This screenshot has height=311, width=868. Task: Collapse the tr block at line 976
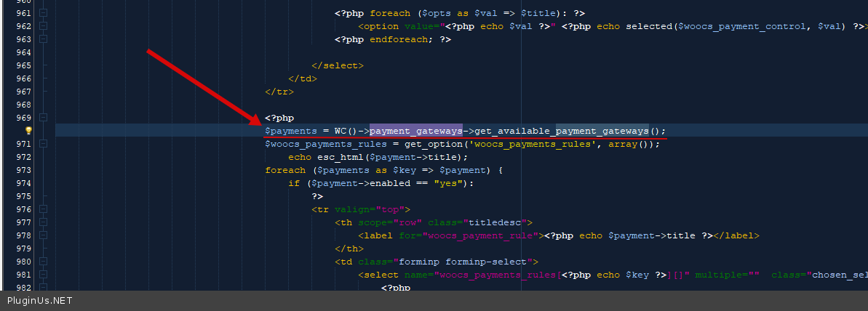tap(43, 209)
